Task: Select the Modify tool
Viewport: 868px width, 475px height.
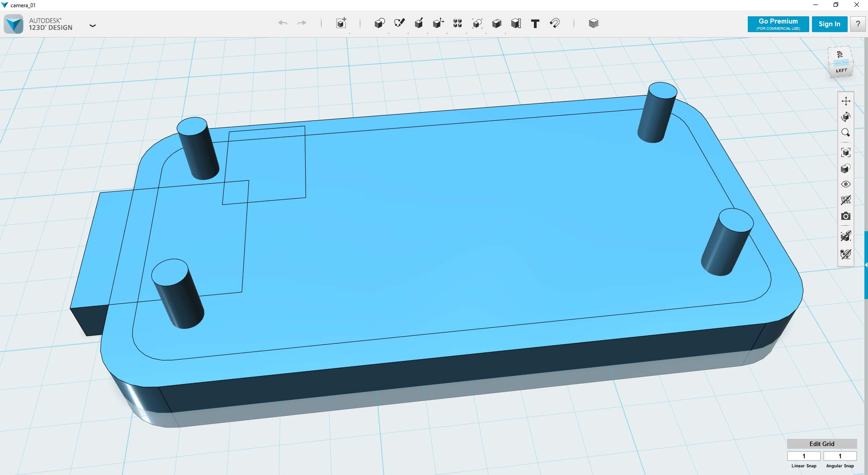Action: point(438,24)
